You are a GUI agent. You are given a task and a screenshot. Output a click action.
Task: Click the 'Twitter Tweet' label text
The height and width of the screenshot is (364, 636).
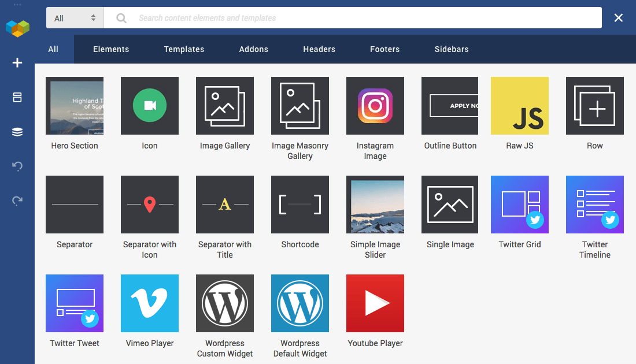75,344
